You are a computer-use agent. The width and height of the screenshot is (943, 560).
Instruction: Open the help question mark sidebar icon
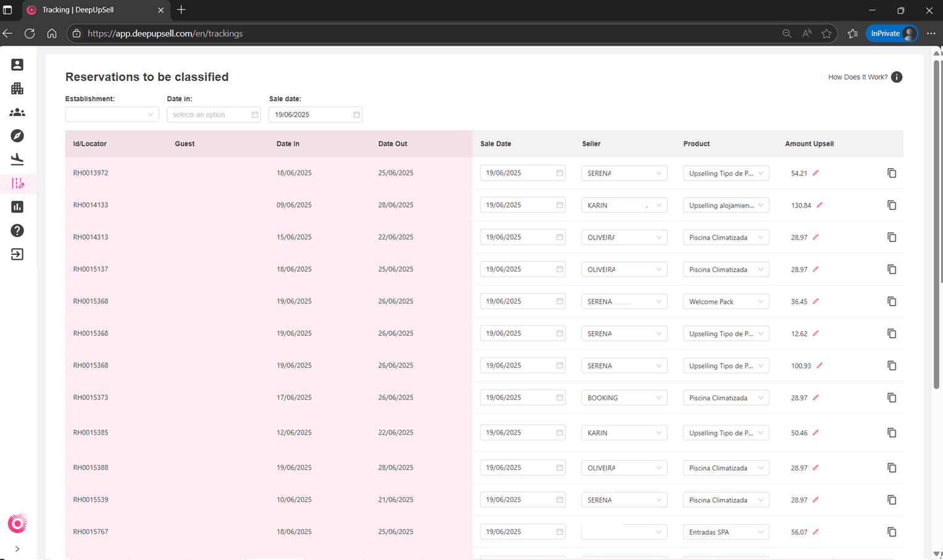pyautogui.click(x=17, y=230)
